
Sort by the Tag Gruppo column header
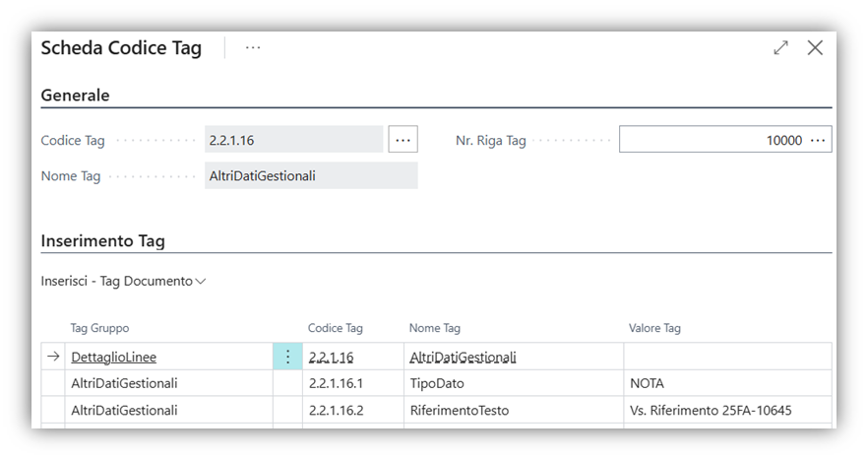(x=99, y=328)
